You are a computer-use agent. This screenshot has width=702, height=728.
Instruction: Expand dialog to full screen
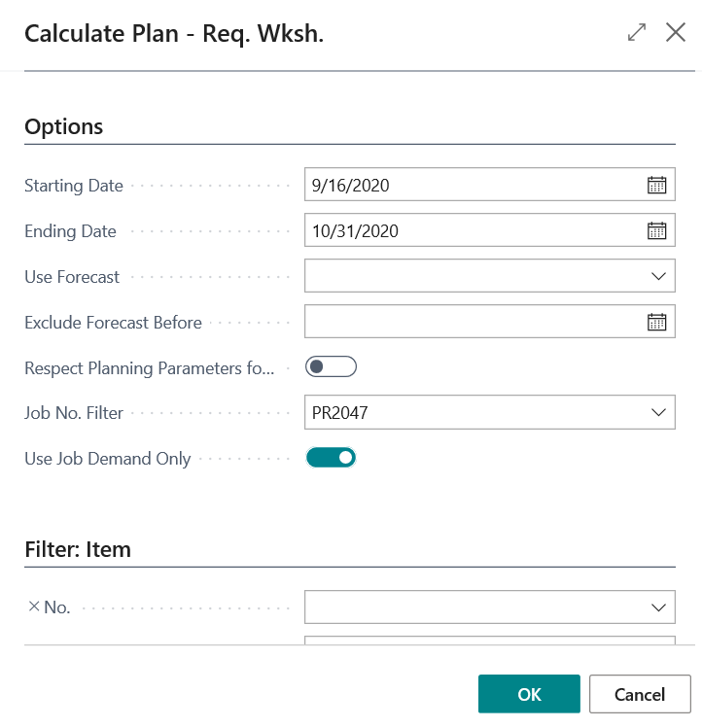(x=637, y=32)
